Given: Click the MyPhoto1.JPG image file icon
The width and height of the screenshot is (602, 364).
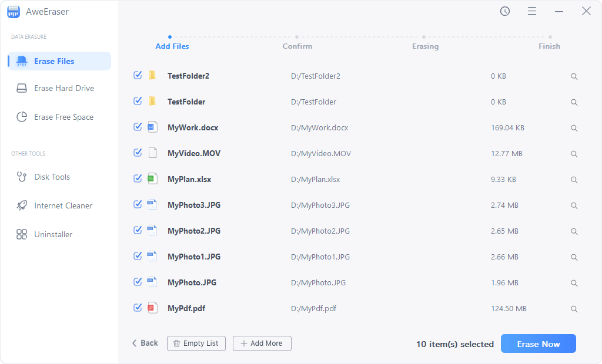Looking at the screenshot, I should (x=152, y=256).
